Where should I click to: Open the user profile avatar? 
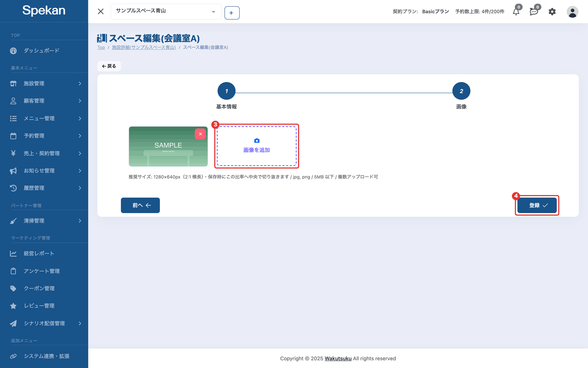click(572, 12)
